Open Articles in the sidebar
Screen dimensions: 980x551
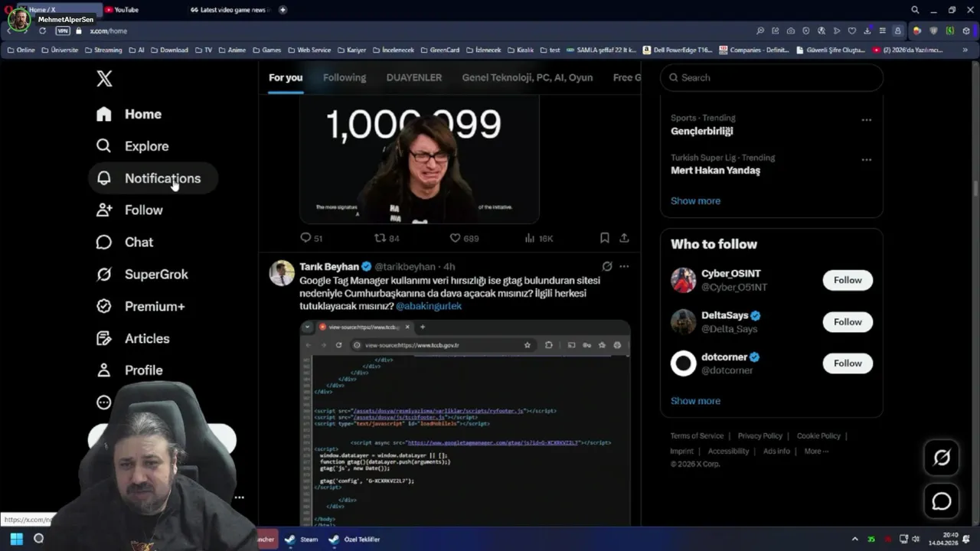(132, 338)
